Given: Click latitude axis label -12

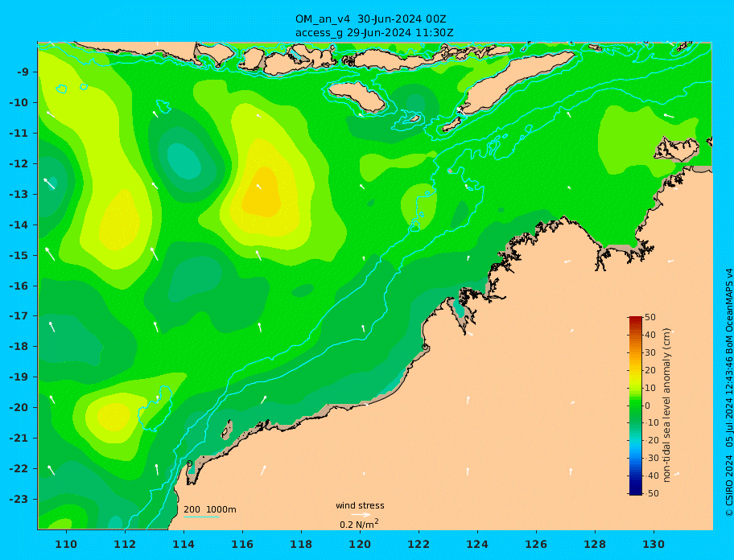Looking at the screenshot, I should pos(19,164).
